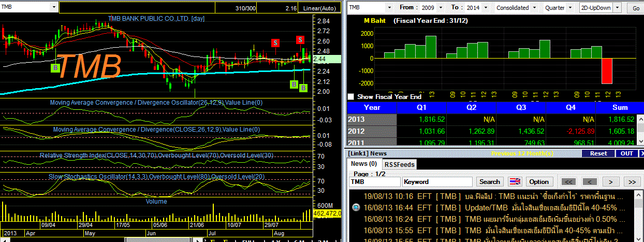Switch to the News (0) tab
This screenshot has height=242, width=644.
coord(364,164)
